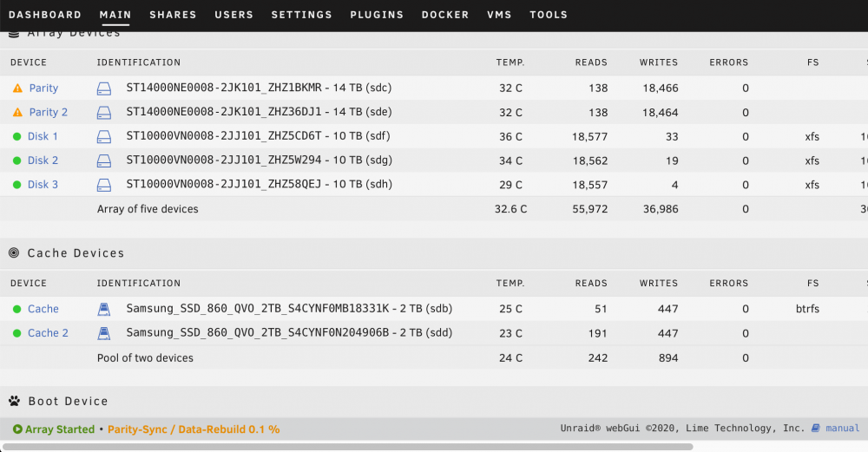Click the 55,972 total array reads value
Image resolution: width=868 pixels, height=452 pixels.
(589, 209)
